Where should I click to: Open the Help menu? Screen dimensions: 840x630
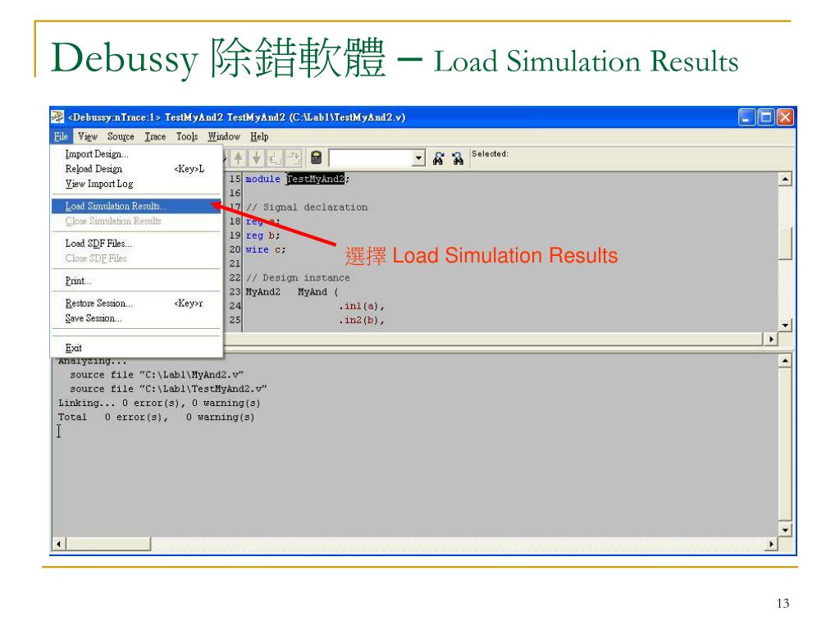(259, 137)
